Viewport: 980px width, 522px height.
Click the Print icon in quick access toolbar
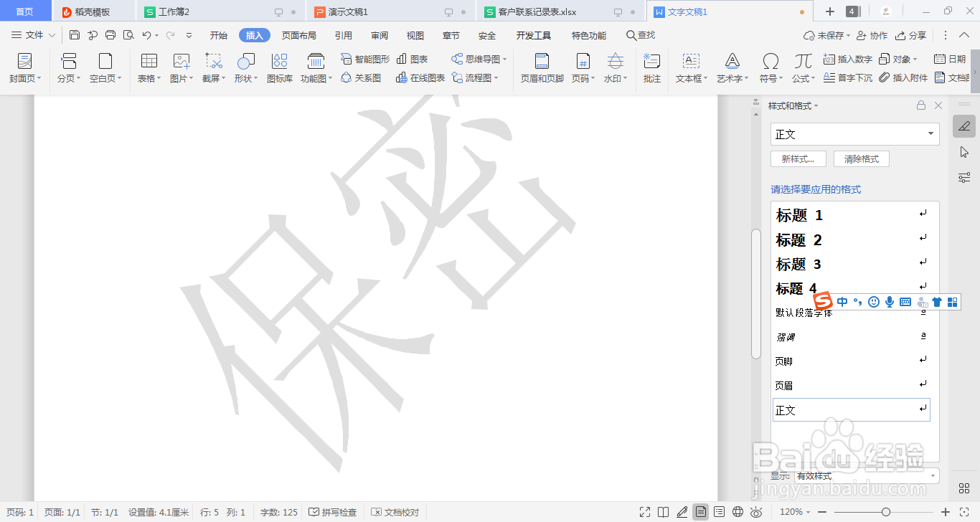110,35
